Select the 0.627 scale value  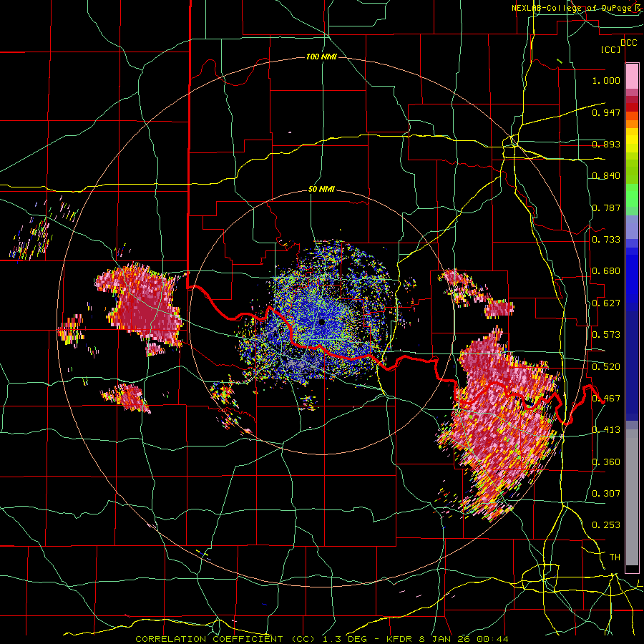click(606, 303)
